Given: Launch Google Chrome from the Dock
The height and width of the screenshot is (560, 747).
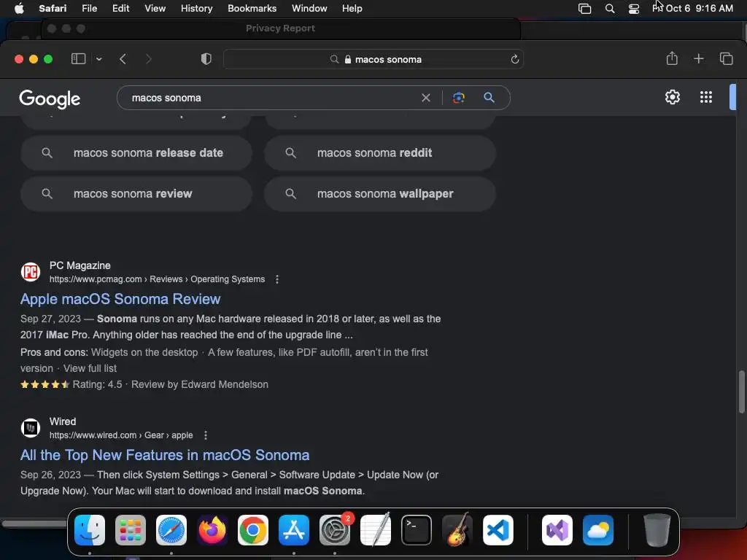Looking at the screenshot, I should 253,530.
